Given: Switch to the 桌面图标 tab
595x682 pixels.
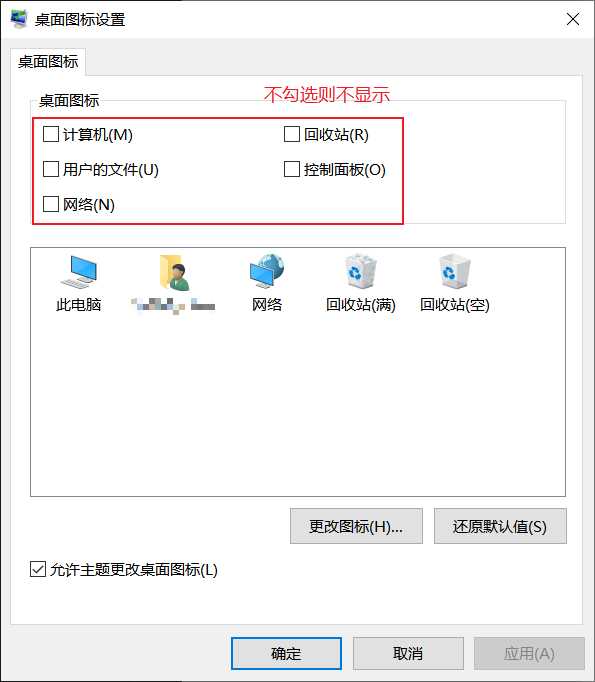Looking at the screenshot, I should tap(48, 62).
